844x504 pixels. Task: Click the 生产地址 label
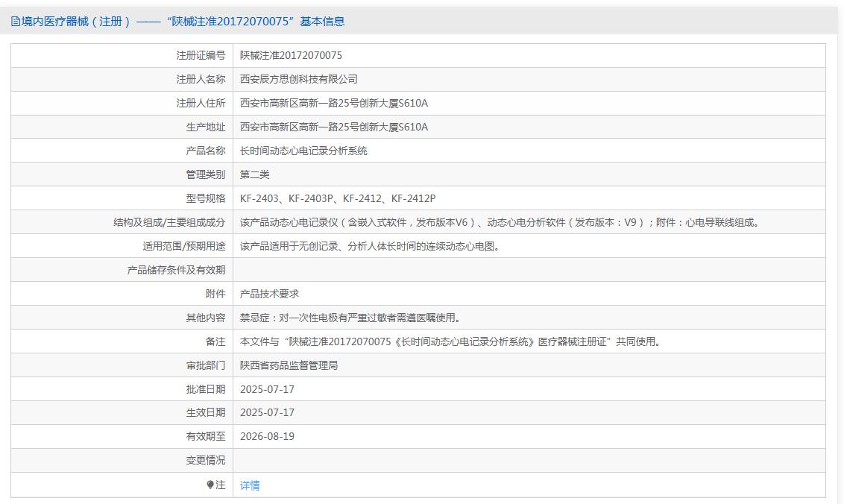(206, 127)
